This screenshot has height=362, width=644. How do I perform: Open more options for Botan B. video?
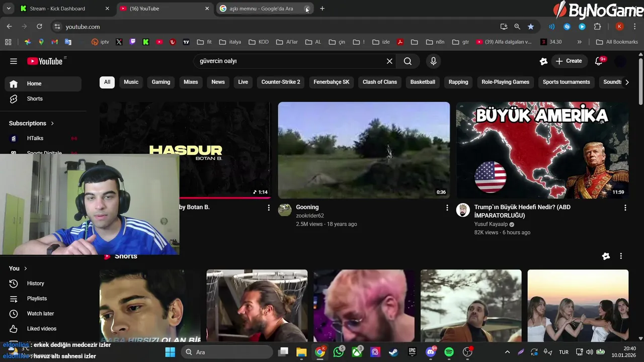[269, 208]
